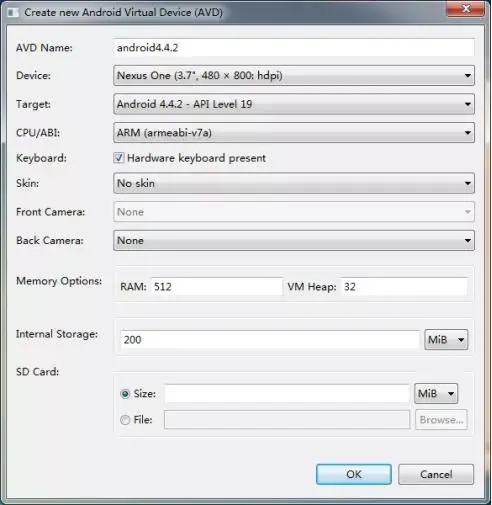This screenshot has height=505, width=492.
Task: Click the VM Heap: label
Action: click(x=312, y=287)
